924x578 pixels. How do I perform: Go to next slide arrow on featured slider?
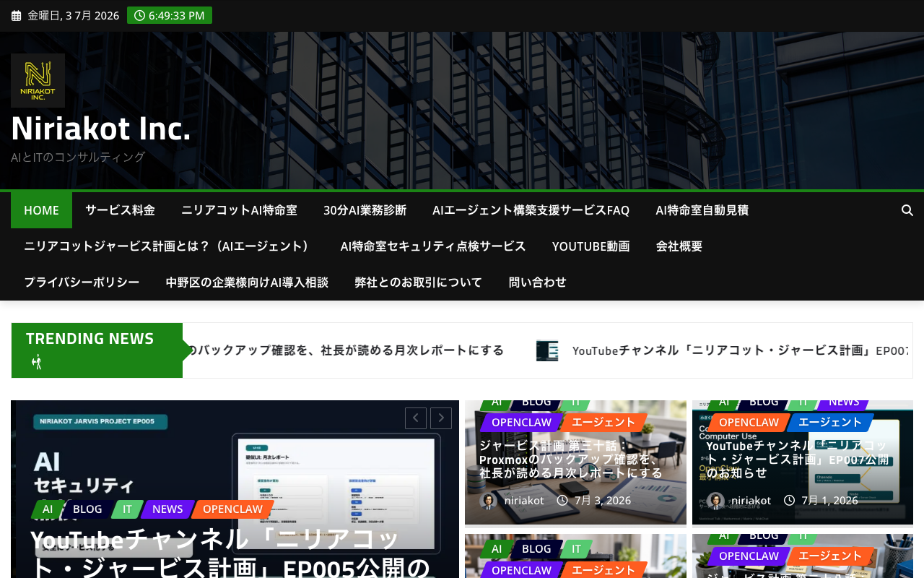[x=441, y=418]
